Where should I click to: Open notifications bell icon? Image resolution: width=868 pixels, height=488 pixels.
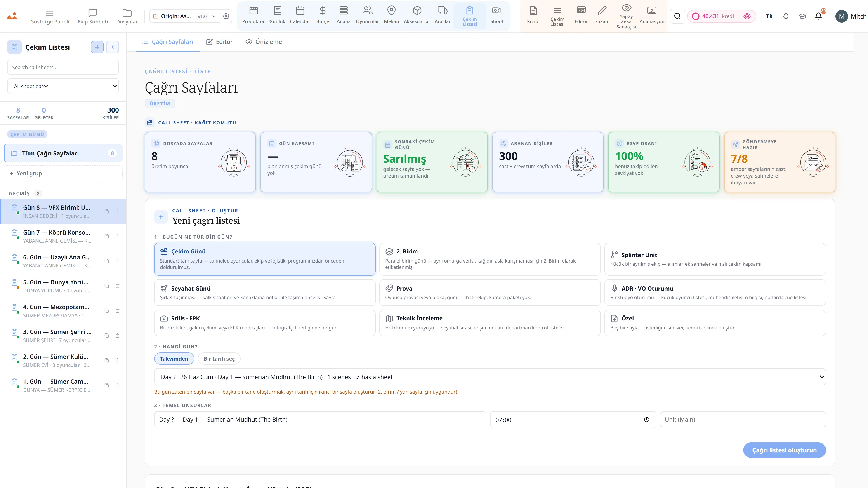point(818,16)
